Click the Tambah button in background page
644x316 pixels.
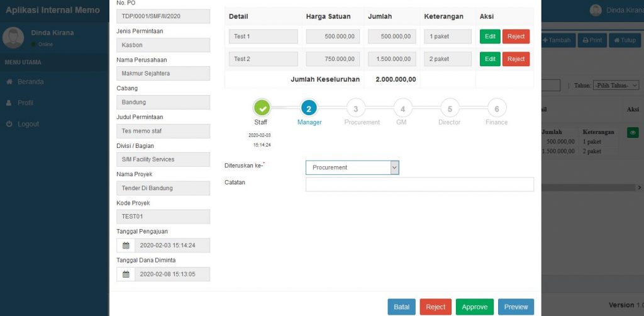(558, 40)
